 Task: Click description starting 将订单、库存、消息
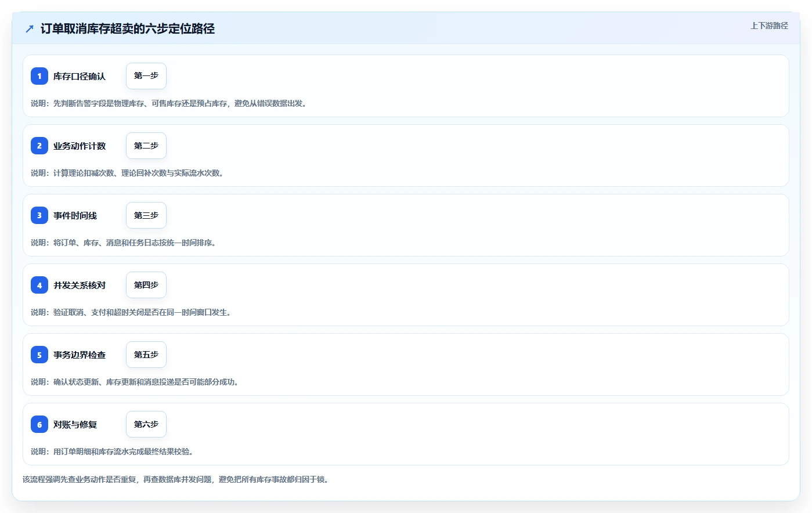coord(124,243)
